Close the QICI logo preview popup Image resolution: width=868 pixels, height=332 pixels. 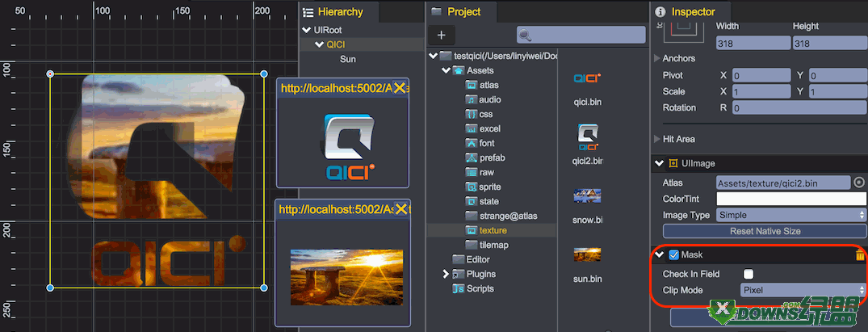(399, 88)
